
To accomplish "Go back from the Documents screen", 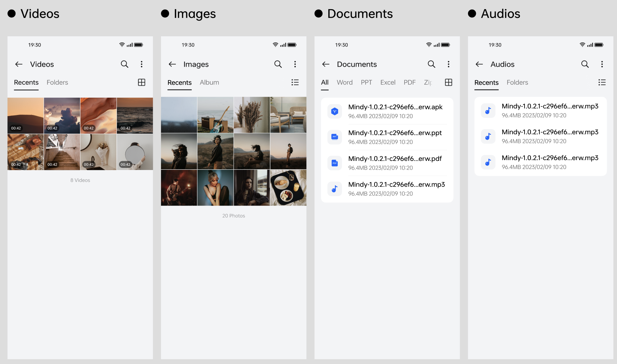I will 326,64.
